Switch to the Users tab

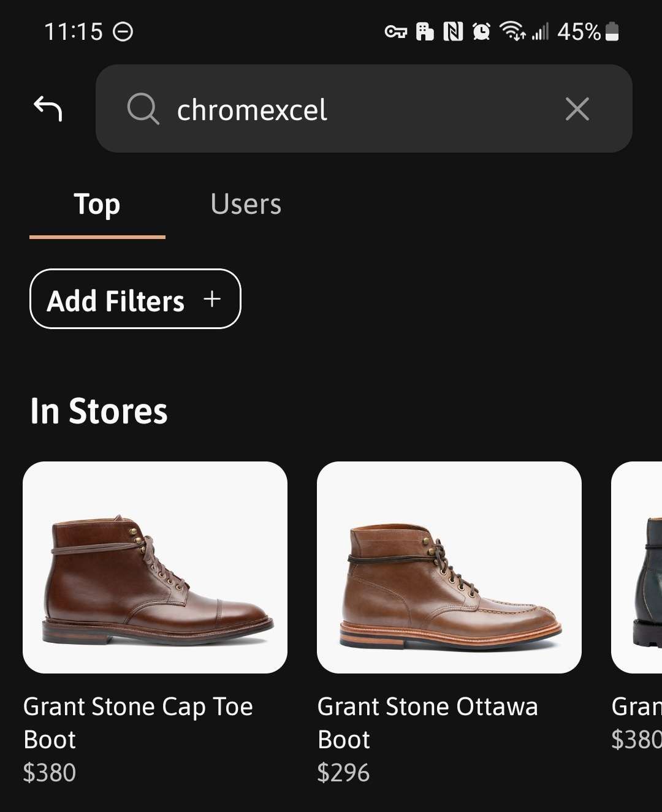(246, 204)
